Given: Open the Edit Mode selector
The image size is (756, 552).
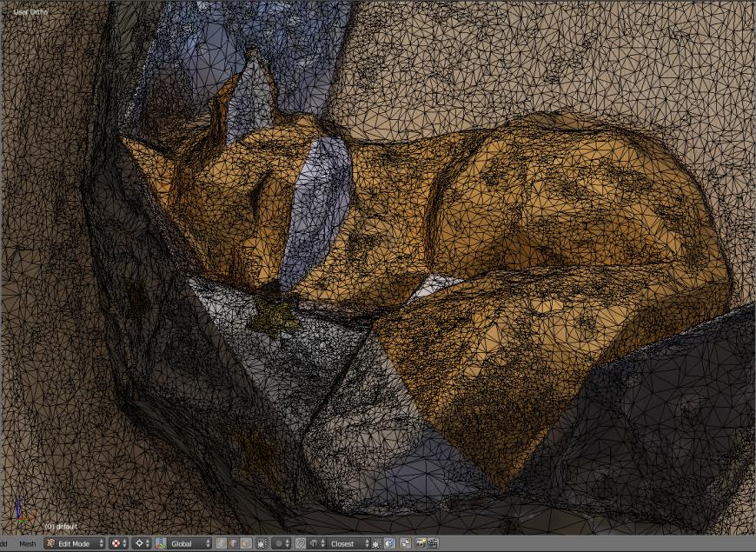Looking at the screenshot, I should [74, 544].
